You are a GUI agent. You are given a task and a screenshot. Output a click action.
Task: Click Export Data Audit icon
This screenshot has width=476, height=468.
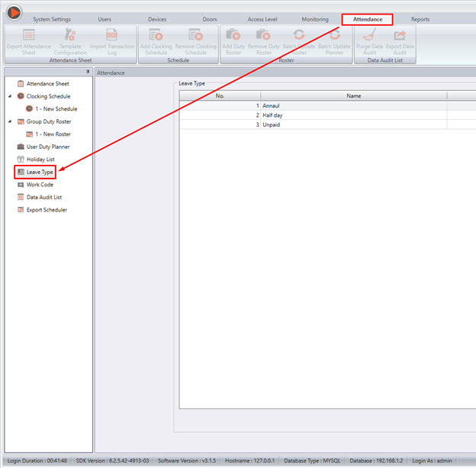400,35
